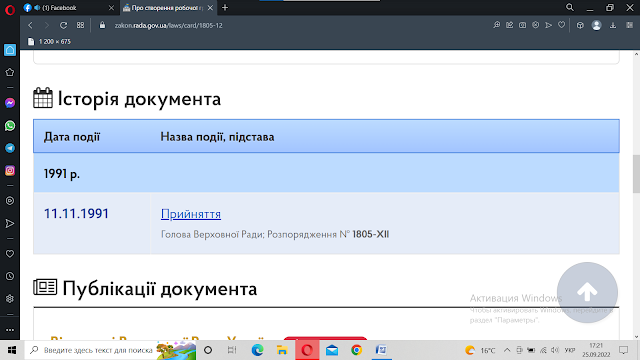Screen dimensions: 640x360
Task: Click the date 11.11.1991
Action: point(76,214)
